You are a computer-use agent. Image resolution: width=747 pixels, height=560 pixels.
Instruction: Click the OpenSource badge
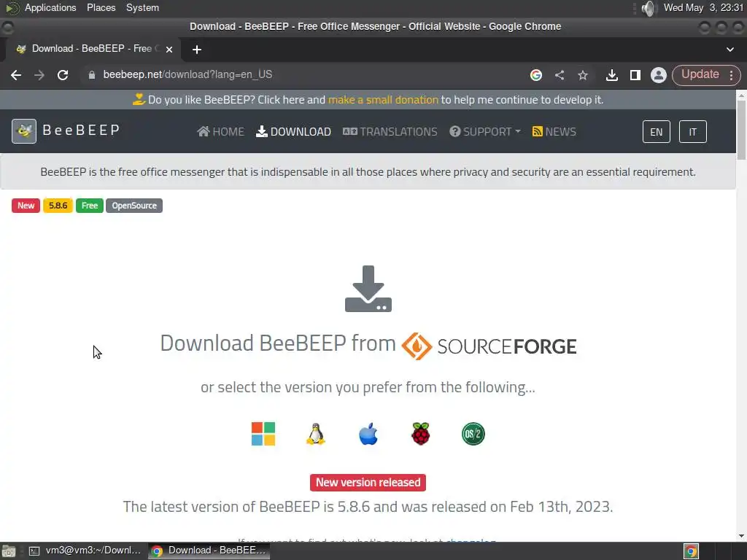(x=134, y=206)
